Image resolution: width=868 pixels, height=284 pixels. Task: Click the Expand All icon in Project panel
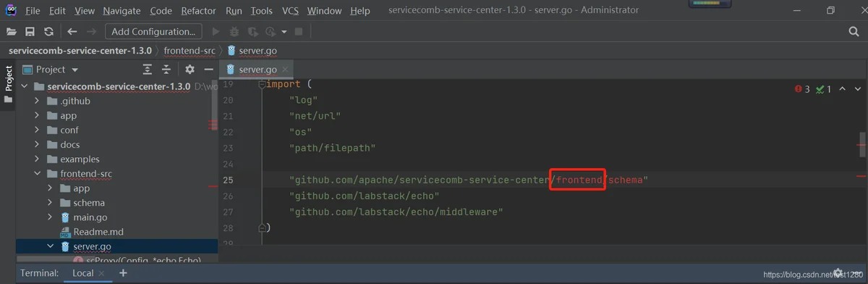coord(148,70)
